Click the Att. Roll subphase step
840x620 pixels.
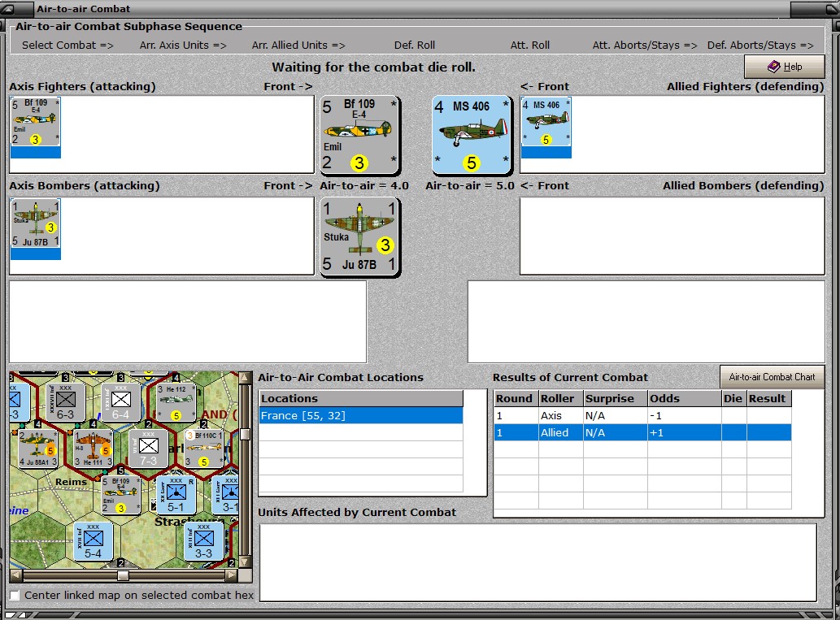click(530, 45)
